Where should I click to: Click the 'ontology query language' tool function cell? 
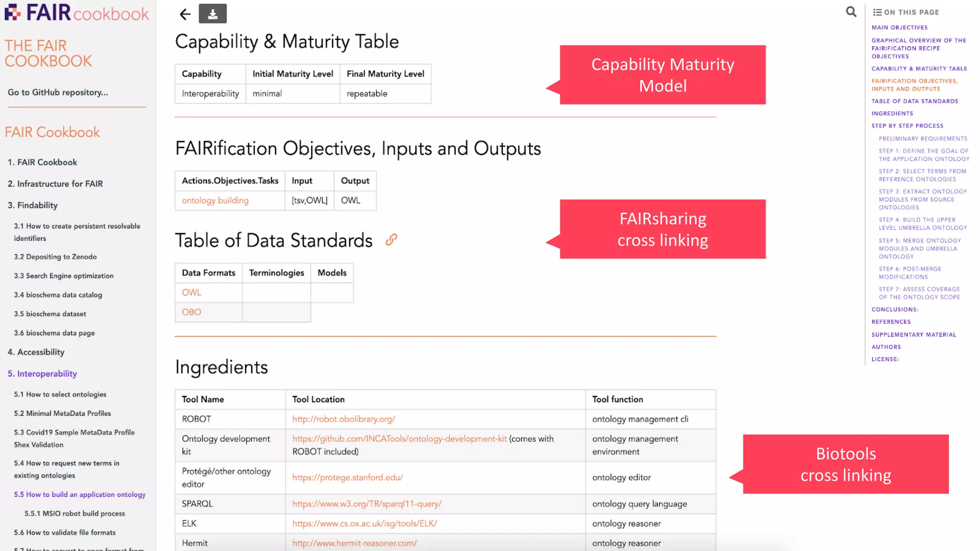click(650, 504)
